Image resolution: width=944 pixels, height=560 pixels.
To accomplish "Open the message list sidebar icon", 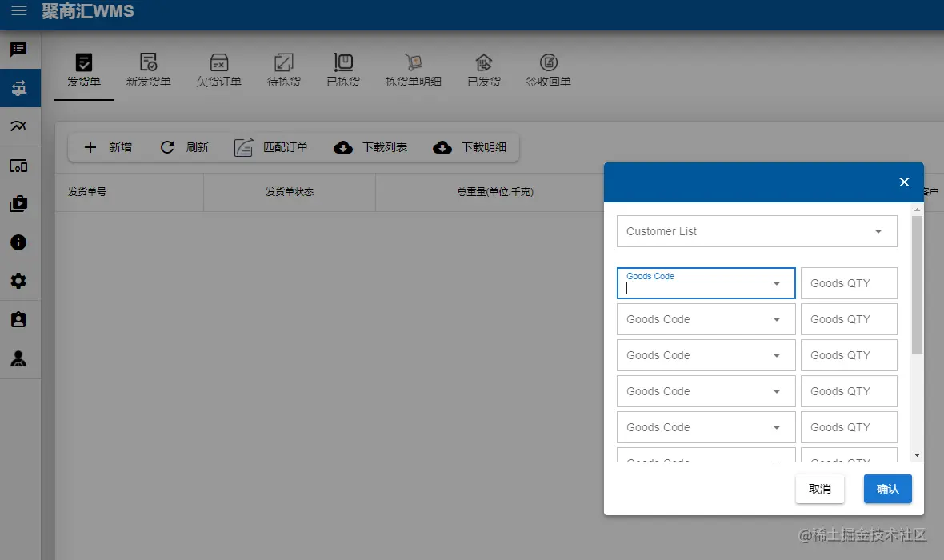I will [x=18, y=49].
